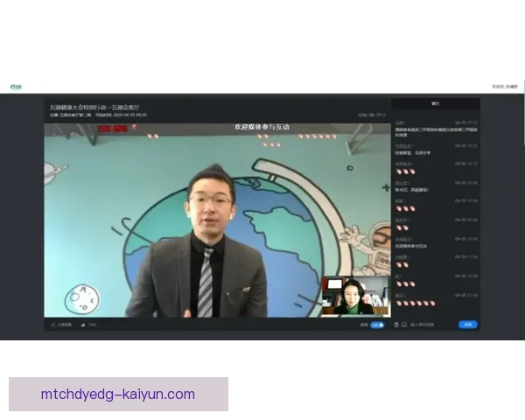Viewport: 525px width, 420px height.
Task: Click the icon left of the emoji icon
Action: tap(396, 325)
